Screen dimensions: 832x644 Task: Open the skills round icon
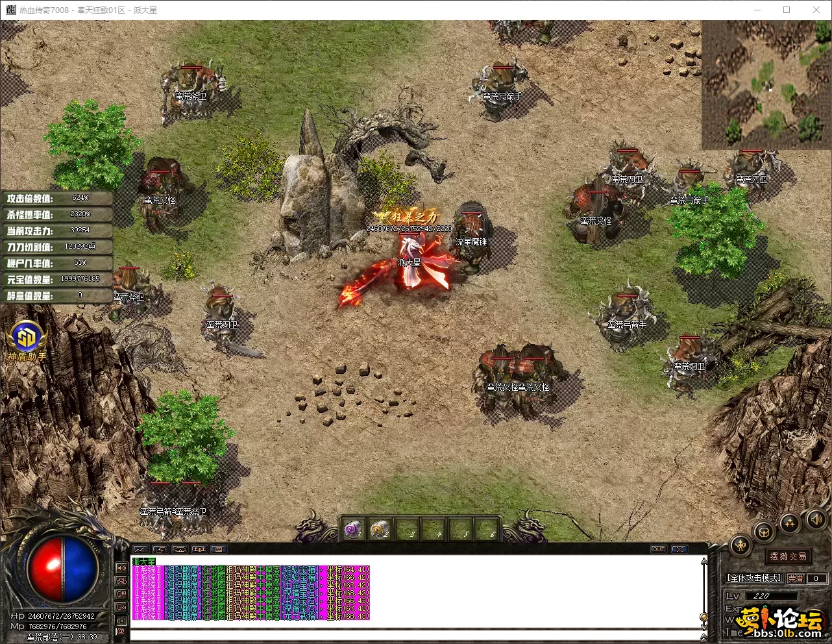tap(789, 523)
